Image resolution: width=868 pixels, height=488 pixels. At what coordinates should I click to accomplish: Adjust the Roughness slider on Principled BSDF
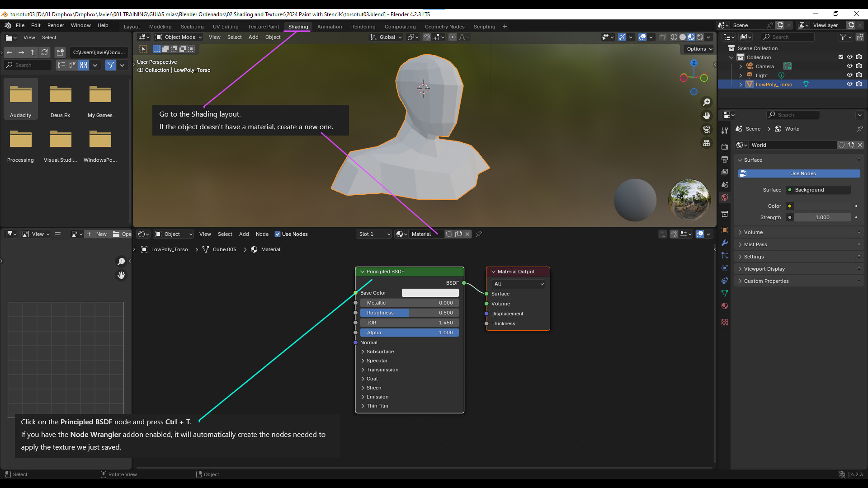[410, 313]
